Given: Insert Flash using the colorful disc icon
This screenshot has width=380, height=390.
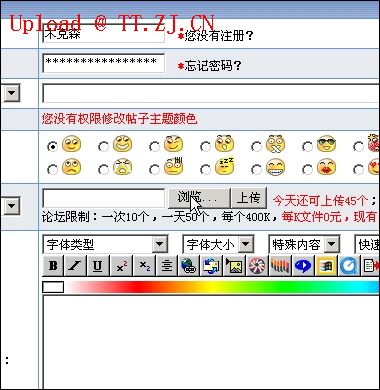Looking at the screenshot, I should [x=257, y=266].
